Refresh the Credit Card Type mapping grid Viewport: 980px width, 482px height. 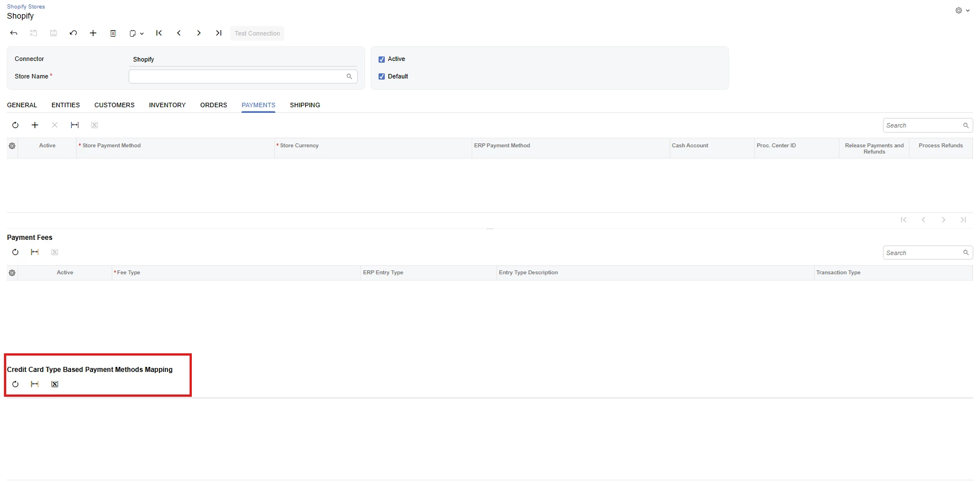click(x=15, y=384)
